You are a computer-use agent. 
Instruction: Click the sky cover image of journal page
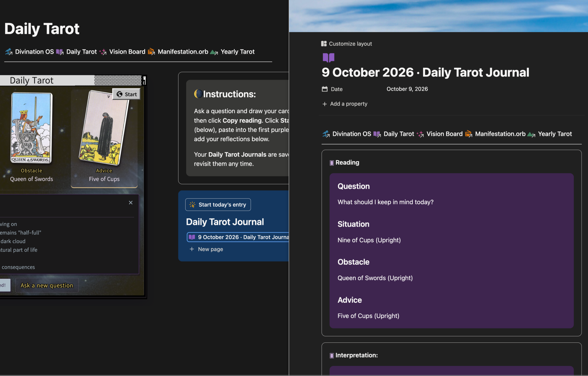[438, 16]
